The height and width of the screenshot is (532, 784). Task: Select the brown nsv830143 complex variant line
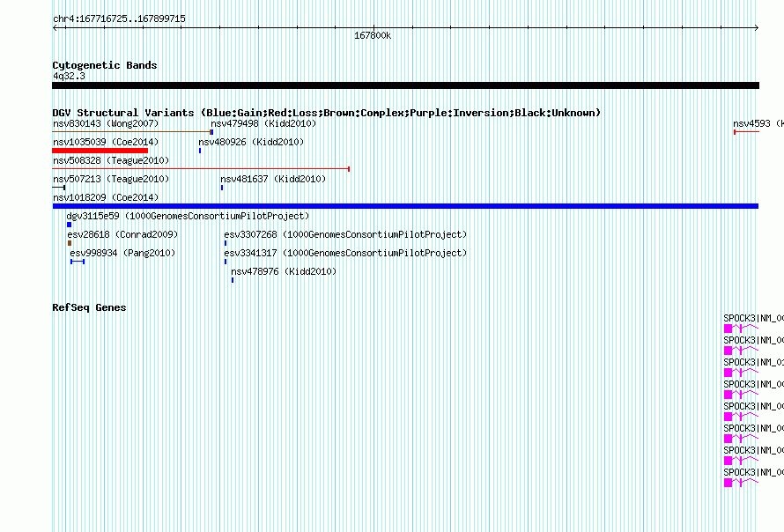[x=131, y=132]
